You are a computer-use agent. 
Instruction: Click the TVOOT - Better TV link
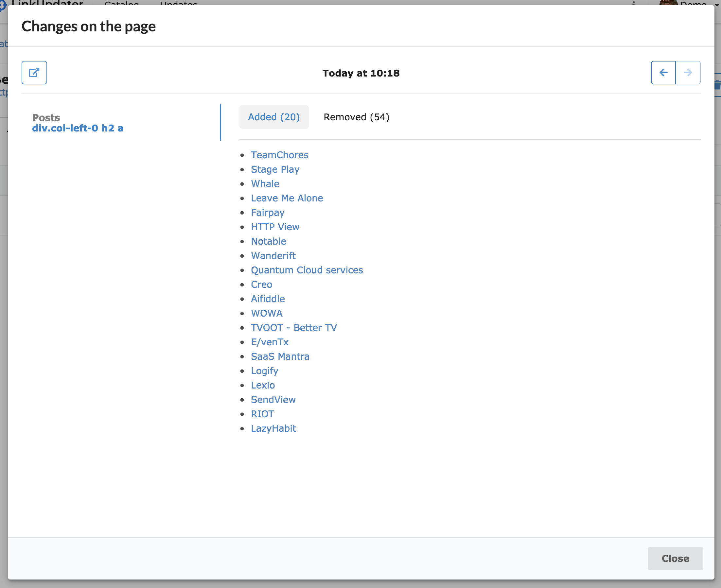[x=294, y=328]
